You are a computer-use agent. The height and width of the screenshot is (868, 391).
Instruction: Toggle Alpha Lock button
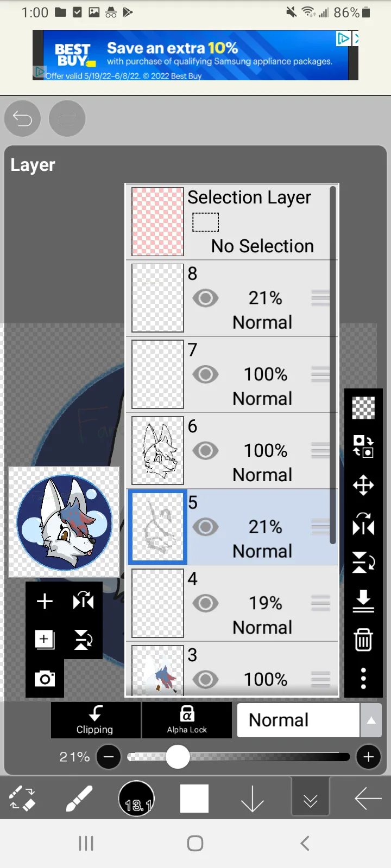187,720
